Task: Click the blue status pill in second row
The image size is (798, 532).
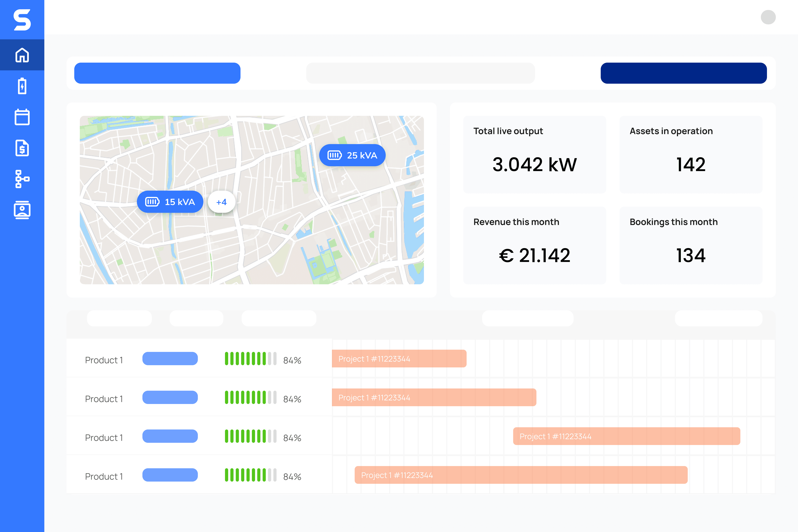Action: [x=170, y=397]
